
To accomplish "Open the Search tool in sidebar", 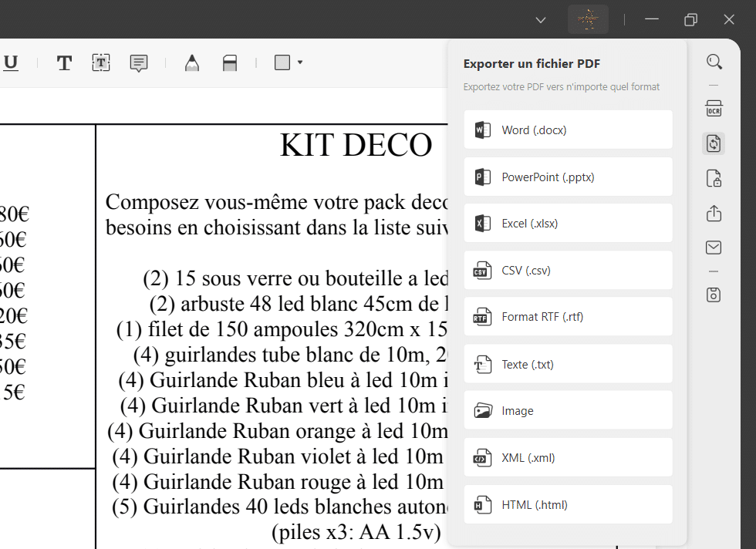I will 714,62.
